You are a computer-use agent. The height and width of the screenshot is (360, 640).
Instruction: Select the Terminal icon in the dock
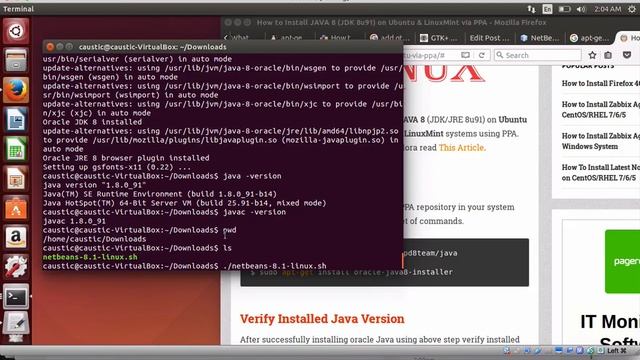pos(16,297)
